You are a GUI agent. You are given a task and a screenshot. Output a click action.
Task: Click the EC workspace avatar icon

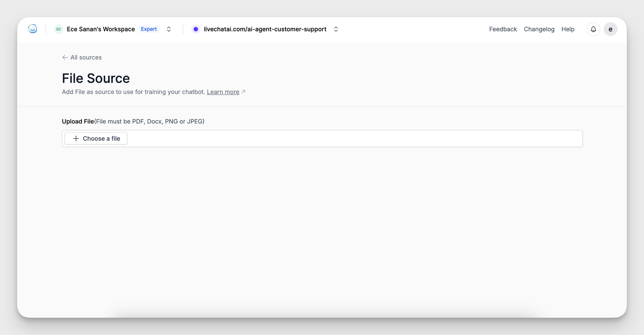tap(59, 29)
